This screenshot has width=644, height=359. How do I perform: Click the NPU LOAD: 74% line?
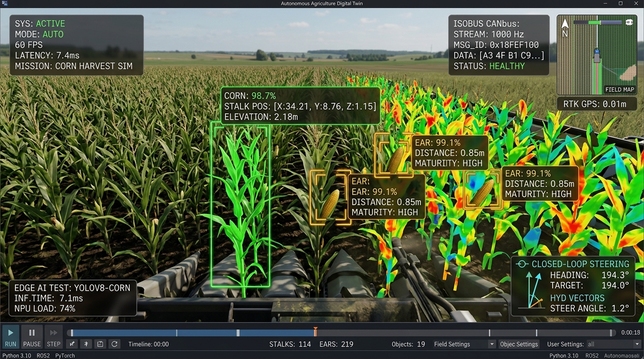[45, 309]
